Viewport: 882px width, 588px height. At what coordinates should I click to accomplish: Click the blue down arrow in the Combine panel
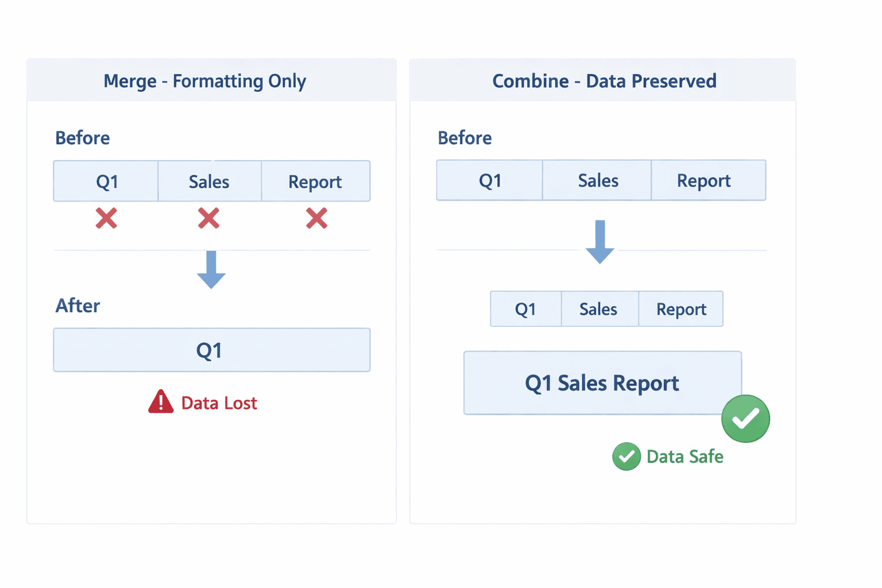600,241
